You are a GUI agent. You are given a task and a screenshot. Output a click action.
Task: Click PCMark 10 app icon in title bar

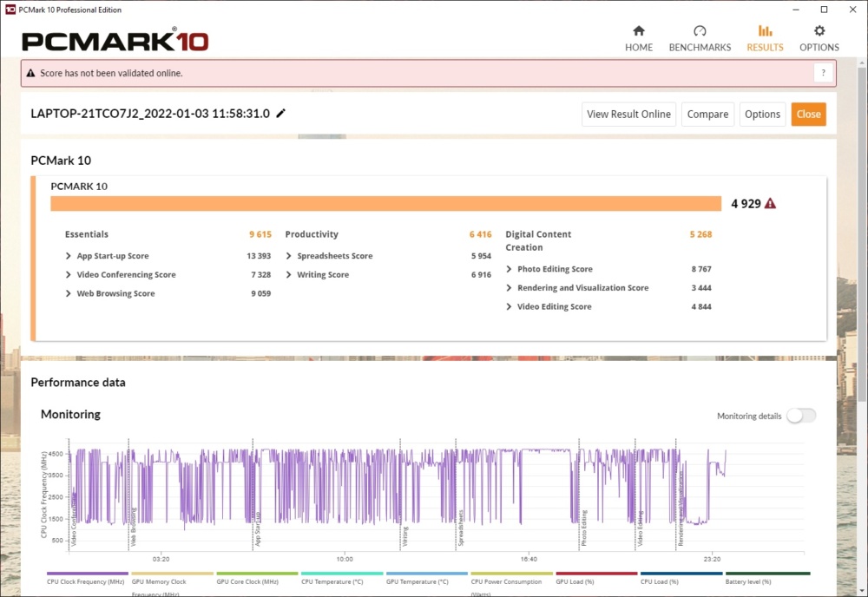click(10, 10)
